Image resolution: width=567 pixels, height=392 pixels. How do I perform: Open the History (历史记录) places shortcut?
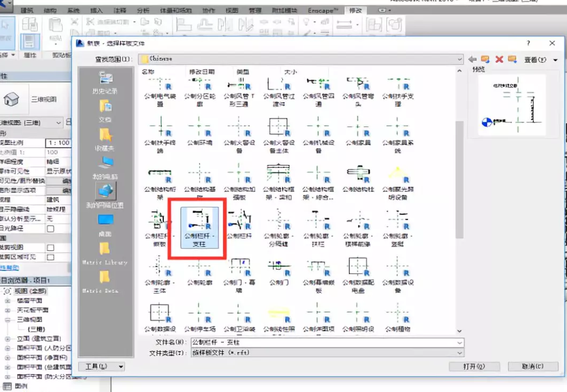[x=106, y=83]
